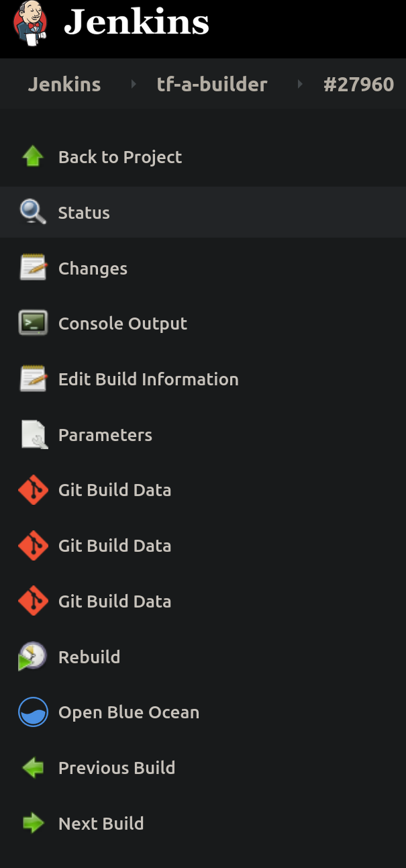406x868 pixels.
Task: Open the terminal icon for Console Output
Action: pos(33,324)
